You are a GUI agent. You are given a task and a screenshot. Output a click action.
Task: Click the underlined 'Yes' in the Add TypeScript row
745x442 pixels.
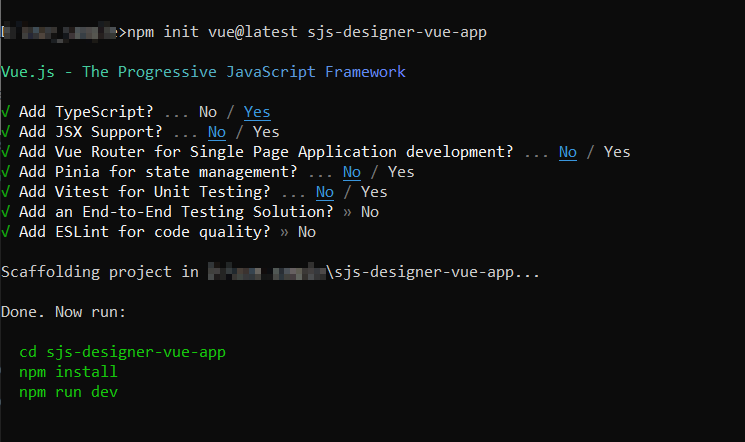(x=257, y=112)
